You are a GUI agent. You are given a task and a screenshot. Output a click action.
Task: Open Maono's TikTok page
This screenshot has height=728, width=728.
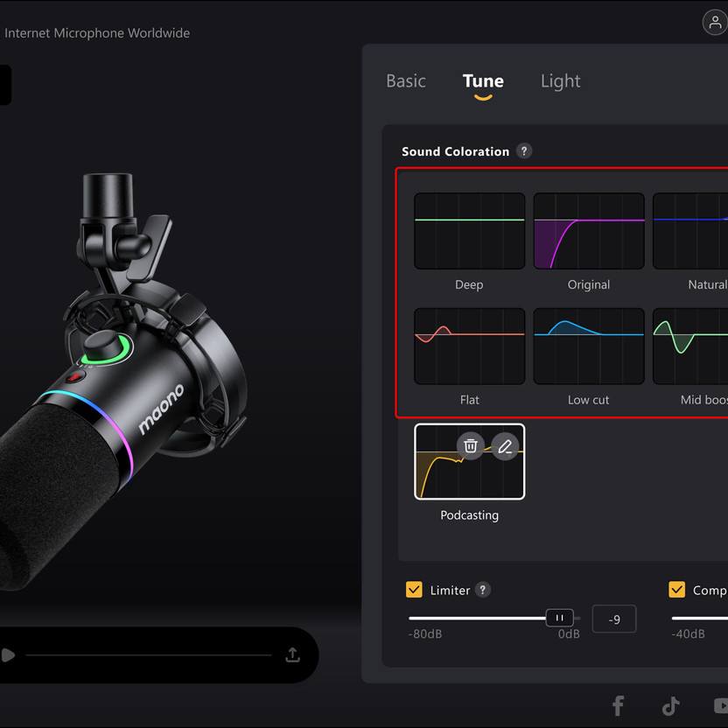670,705
